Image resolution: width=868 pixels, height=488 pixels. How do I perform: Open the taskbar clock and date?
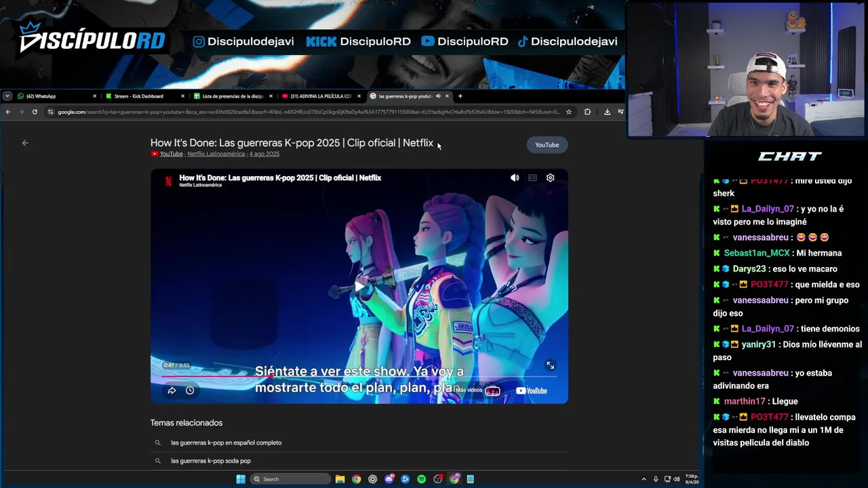692,479
